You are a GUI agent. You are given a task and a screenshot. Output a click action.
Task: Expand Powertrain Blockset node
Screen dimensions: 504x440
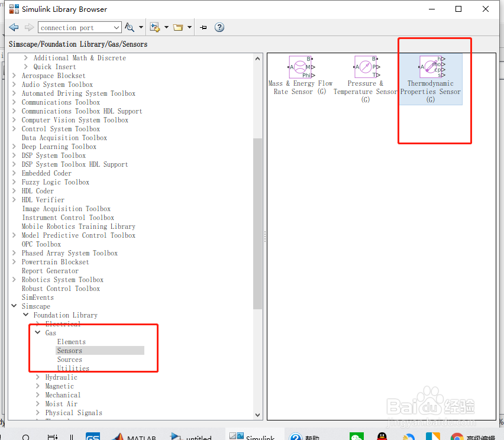(x=14, y=262)
